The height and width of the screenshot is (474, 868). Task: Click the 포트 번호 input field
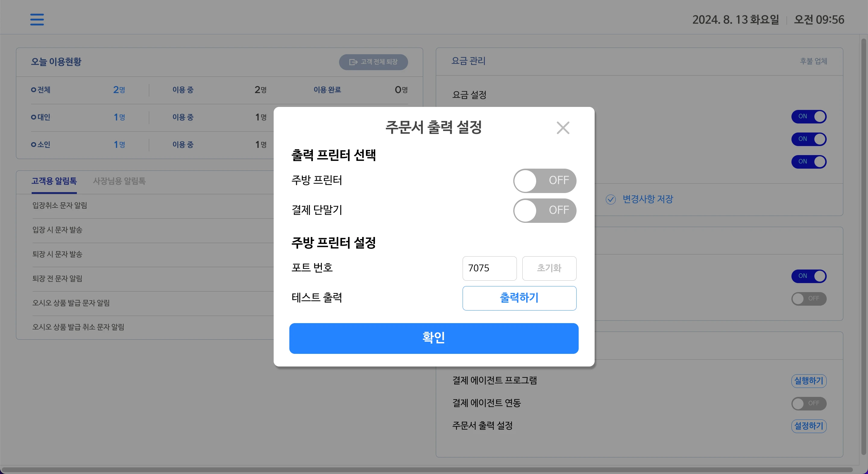pos(489,268)
